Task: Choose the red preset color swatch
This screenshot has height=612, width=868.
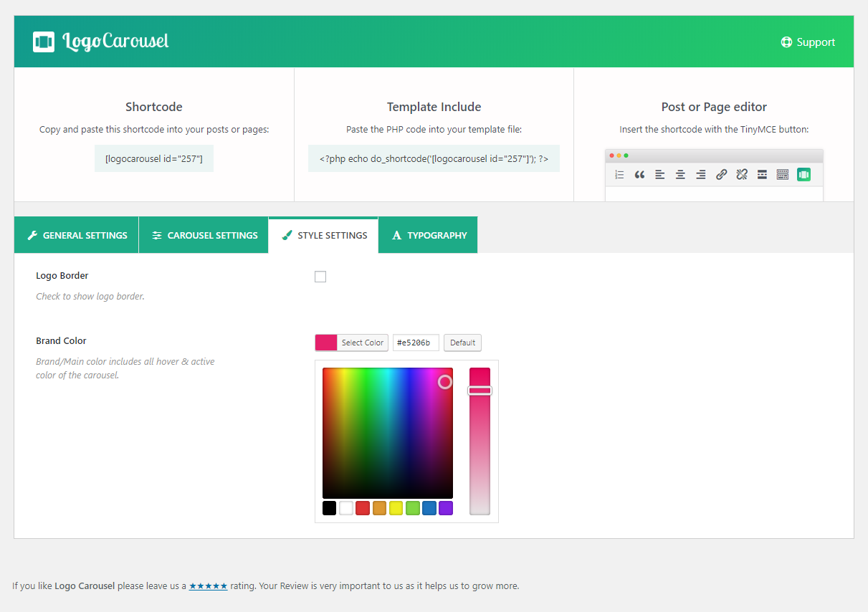Action: 363,508
